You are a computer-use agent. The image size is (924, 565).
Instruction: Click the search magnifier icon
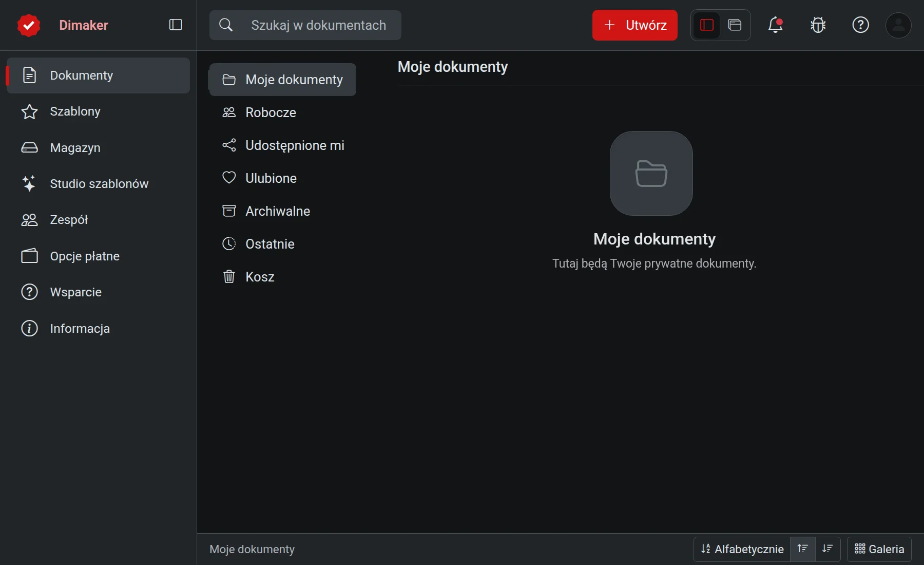[x=226, y=25]
